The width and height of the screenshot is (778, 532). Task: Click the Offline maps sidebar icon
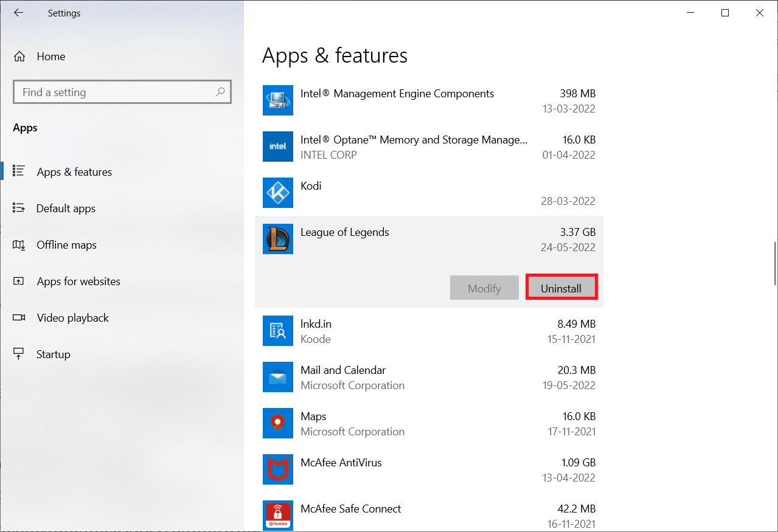[18, 244]
